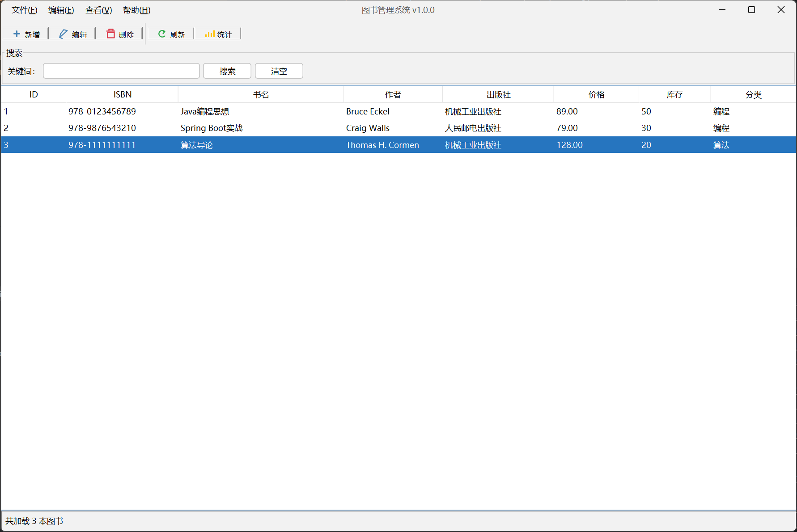Maximize the 图书管理系统 window
Screen dimensions: 797x532
point(751,10)
